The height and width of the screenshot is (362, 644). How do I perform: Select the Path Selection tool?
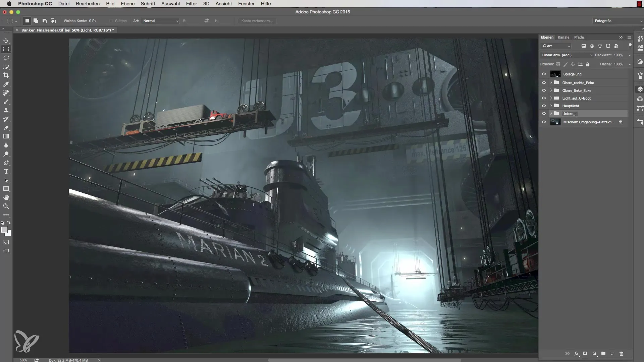pos(6,180)
